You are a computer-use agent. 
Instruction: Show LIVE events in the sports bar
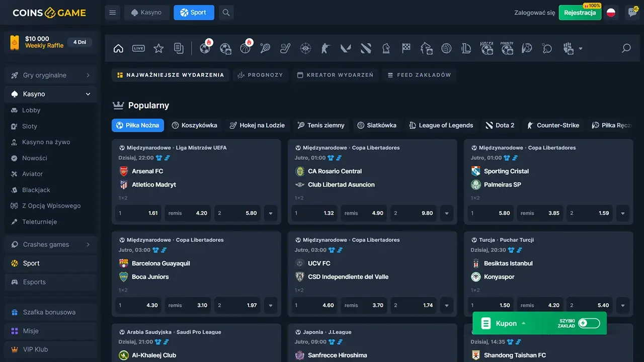(x=138, y=48)
